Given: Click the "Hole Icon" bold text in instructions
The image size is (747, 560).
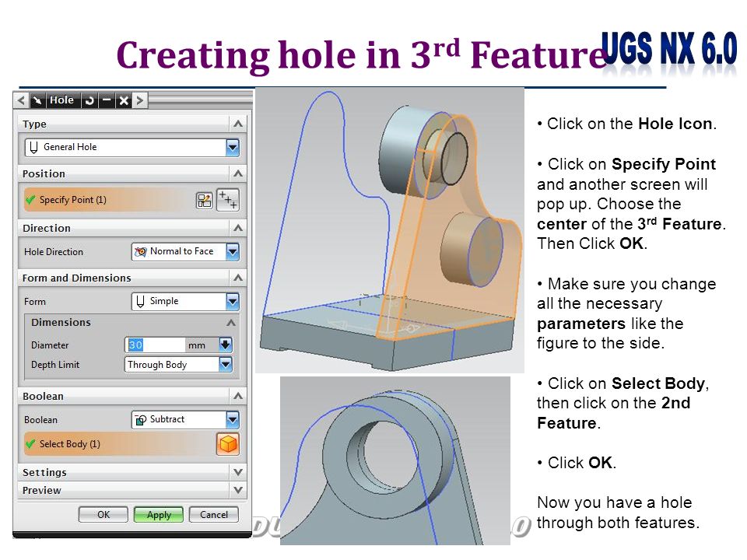Looking at the screenshot, I should tap(675, 124).
